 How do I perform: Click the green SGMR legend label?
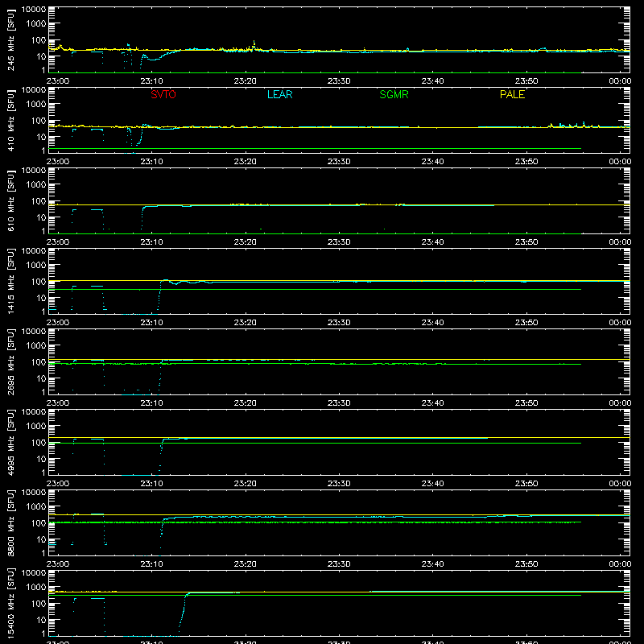[394, 94]
